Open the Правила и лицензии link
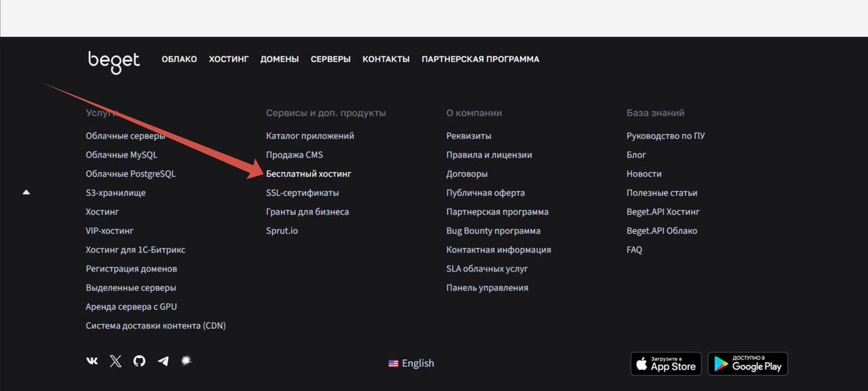The height and width of the screenshot is (391, 868). coord(489,155)
